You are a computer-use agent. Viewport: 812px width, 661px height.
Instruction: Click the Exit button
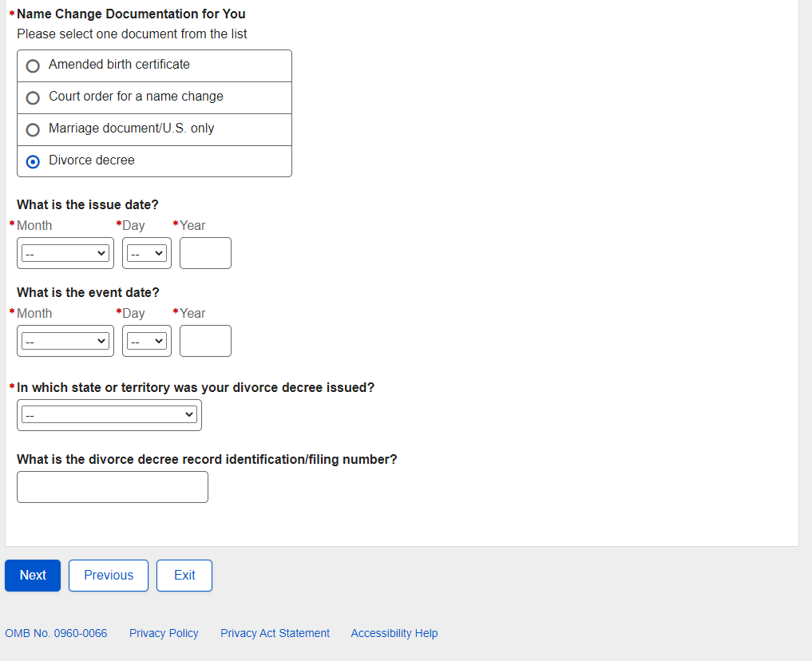tap(184, 576)
